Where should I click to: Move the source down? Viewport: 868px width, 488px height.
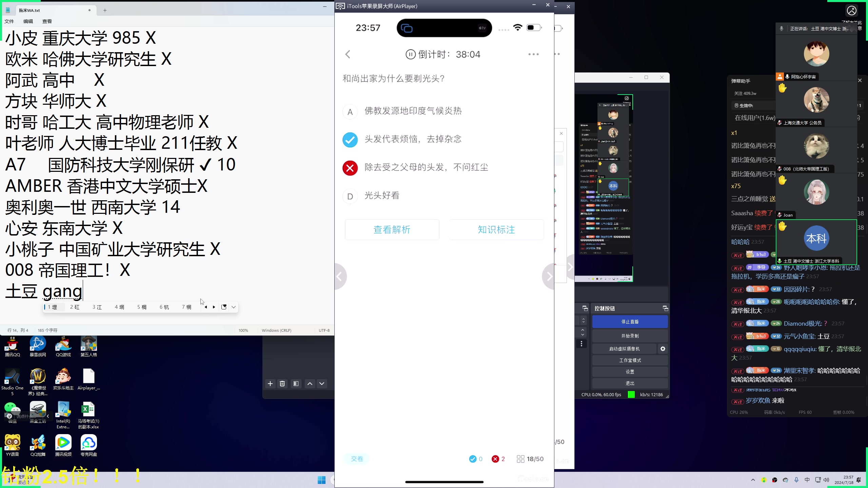coord(322,384)
